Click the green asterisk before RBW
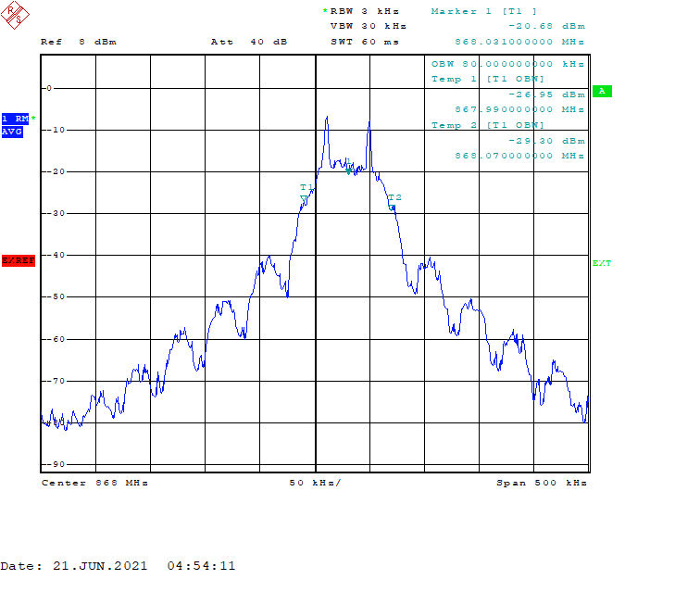Screen dimensions: 700x592 325,11
